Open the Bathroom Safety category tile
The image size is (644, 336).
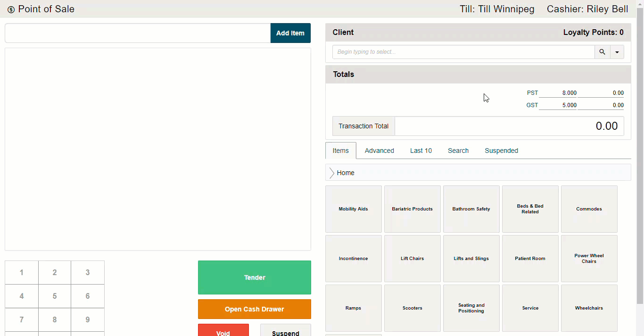coord(471,209)
